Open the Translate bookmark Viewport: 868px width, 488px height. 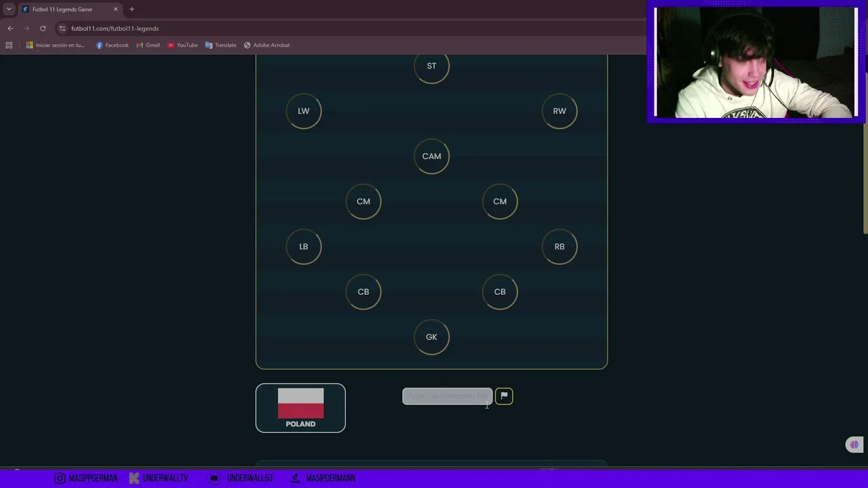click(x=220, y=45)
